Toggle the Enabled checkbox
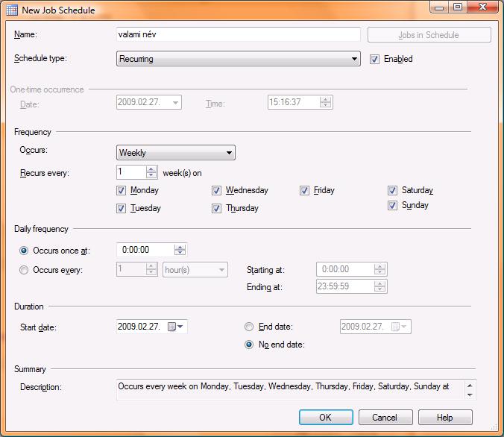The width and height of the screenshot is (504, 437). pos(374,59)
